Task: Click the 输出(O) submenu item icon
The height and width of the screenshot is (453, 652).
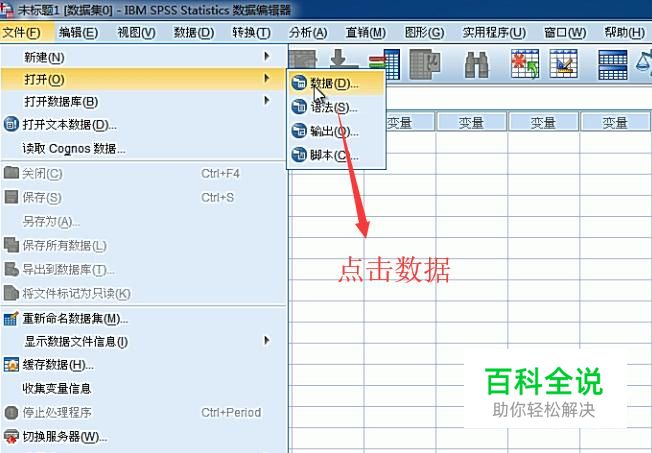Action: pos(299,131)
